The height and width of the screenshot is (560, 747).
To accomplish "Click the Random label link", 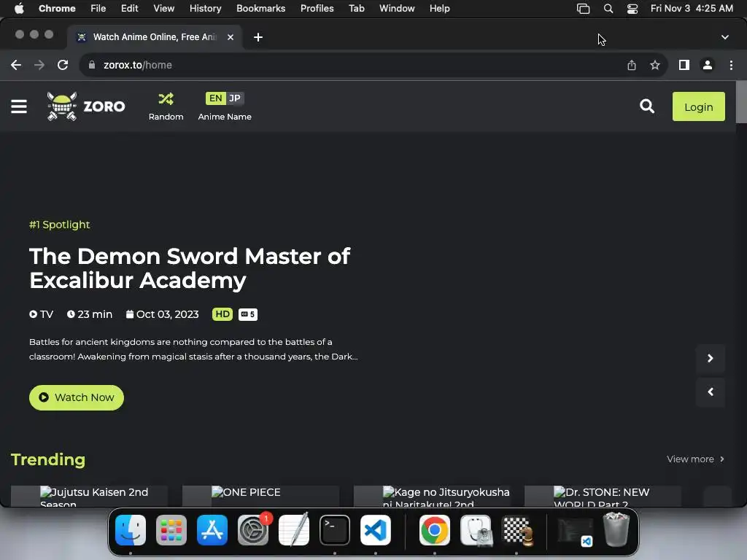I will tap(166, 117).
